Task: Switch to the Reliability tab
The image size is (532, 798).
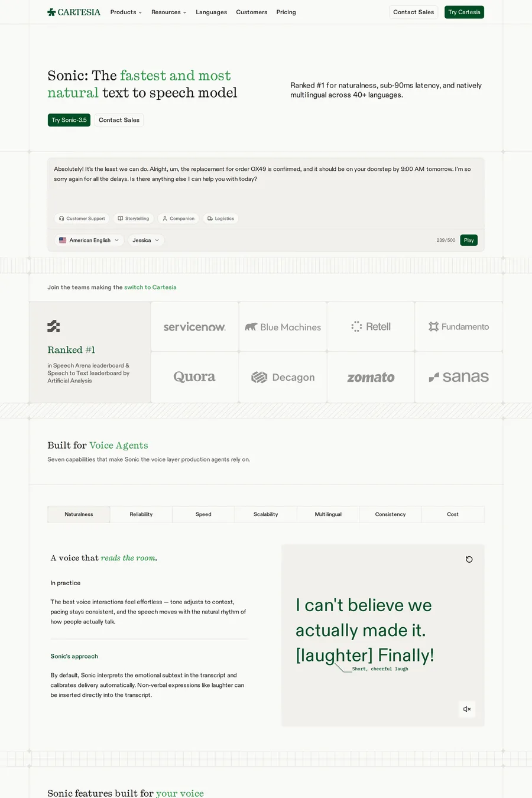Action: 141,514
